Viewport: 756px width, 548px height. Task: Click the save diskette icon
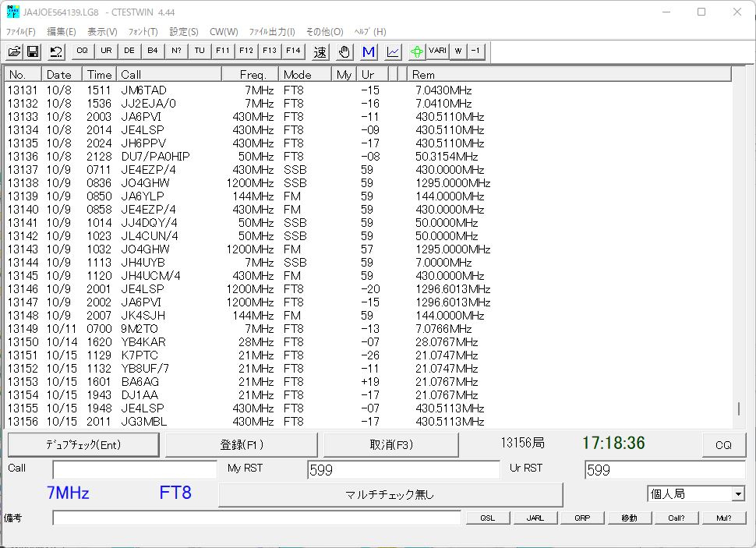pyautogui.click(x=32, y=51)
